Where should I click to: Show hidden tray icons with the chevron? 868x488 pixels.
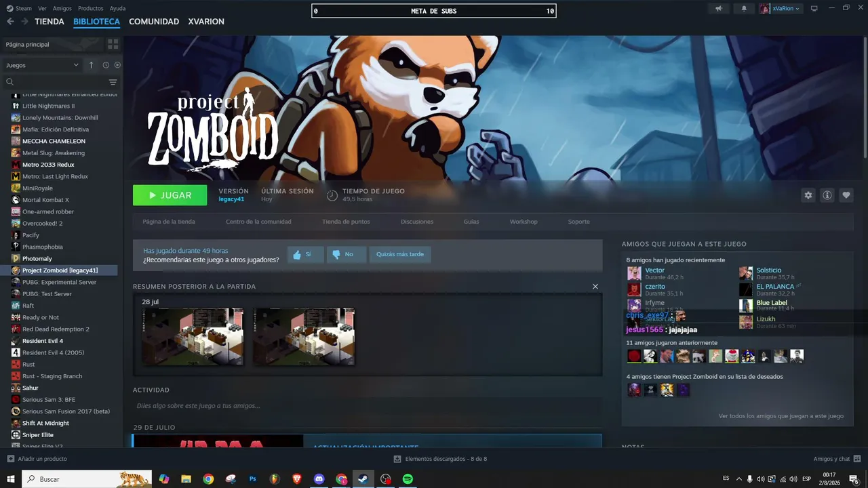pyautogui.click(x=739, y=479)
